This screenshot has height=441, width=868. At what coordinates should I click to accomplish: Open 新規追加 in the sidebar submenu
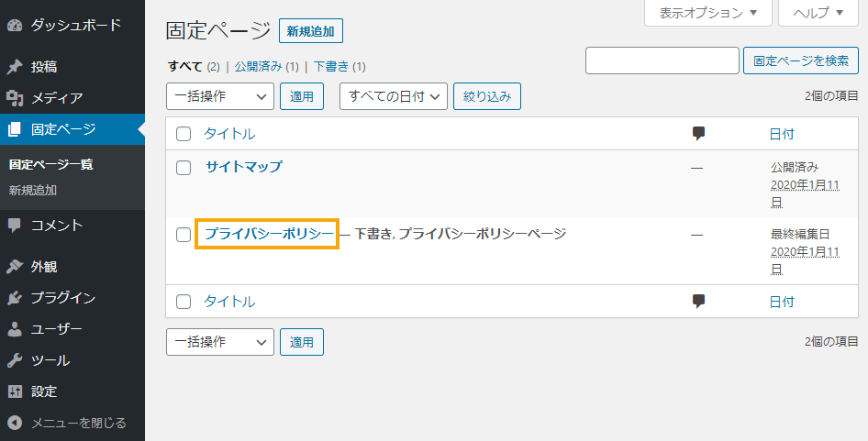tap(33, 191)
